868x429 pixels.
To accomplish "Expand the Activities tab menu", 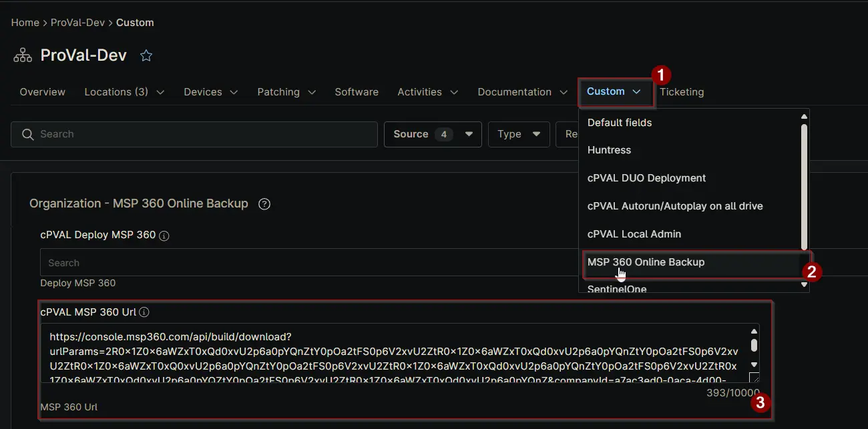I will pos(454,92).
